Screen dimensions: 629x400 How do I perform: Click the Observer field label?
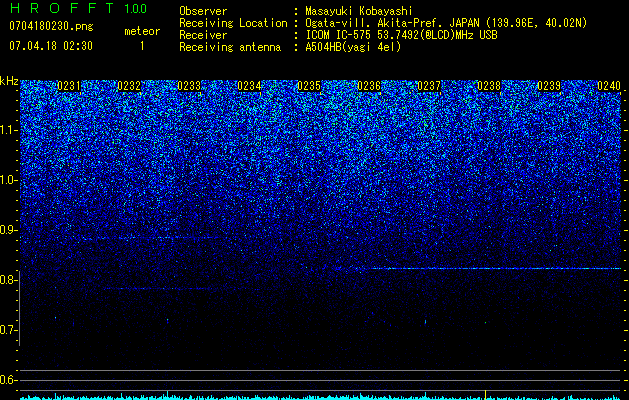click(x=203, y=12)
